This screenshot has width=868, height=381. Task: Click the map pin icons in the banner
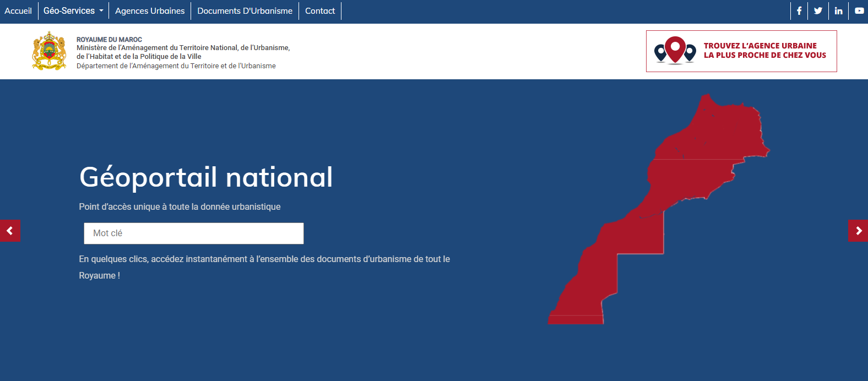pyautogui.click(x=675, y=51)
